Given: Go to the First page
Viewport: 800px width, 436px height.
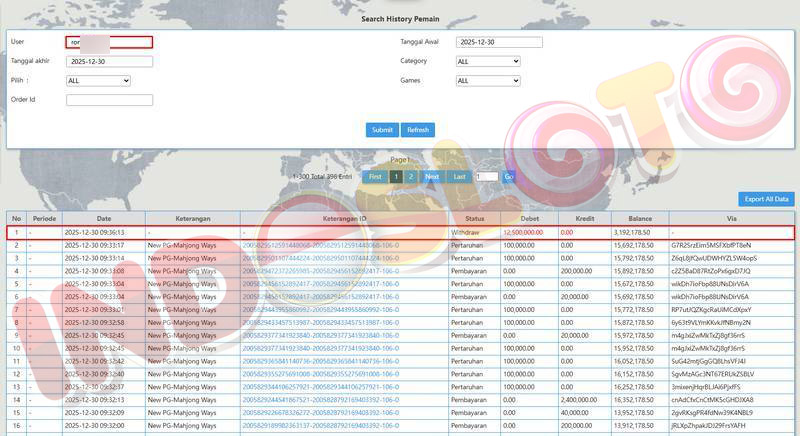Looking at the screenshot, I should pos(375,176).
